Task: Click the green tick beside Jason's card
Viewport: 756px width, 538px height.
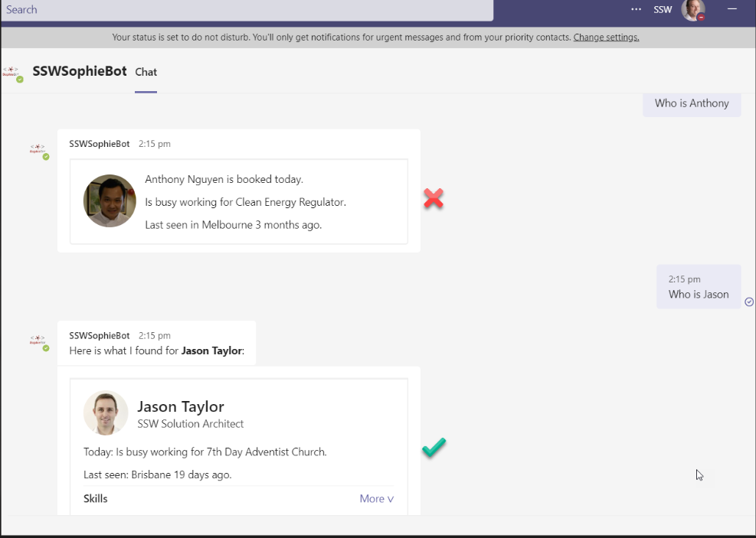Action: click(434, 448)
